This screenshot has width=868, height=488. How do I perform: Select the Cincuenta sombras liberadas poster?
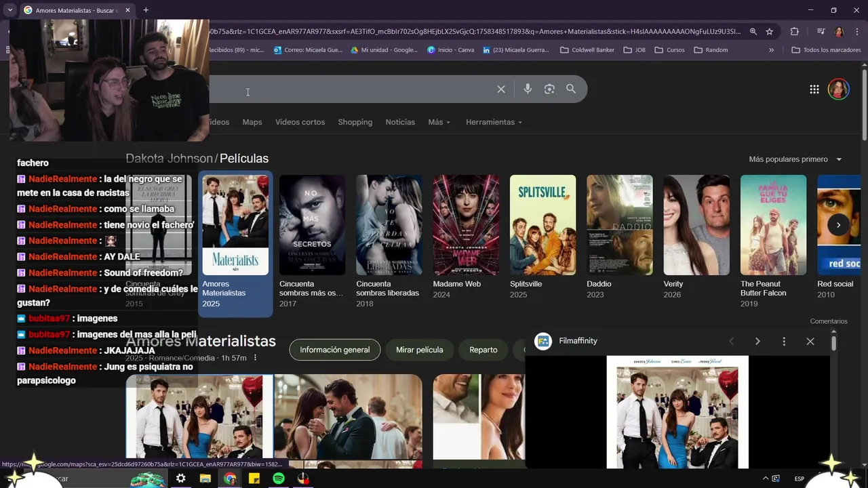(x=389, y=225)
